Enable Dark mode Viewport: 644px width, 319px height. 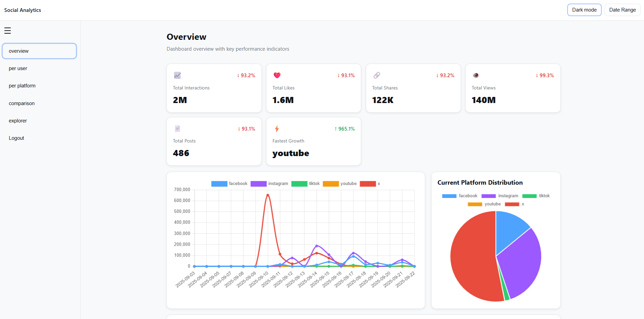(x=584, y=10)
